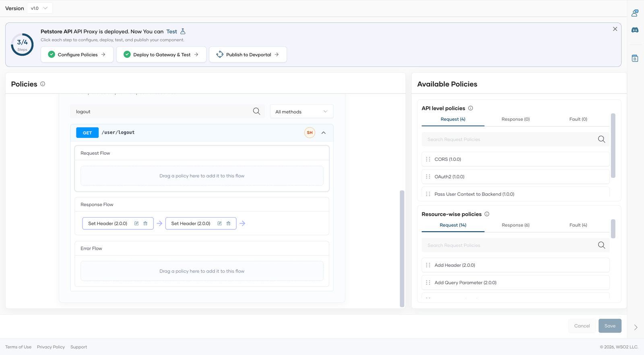Click the Policies panel scrollbar
Viewport: 644px width, 355px height.
[402, 249]
